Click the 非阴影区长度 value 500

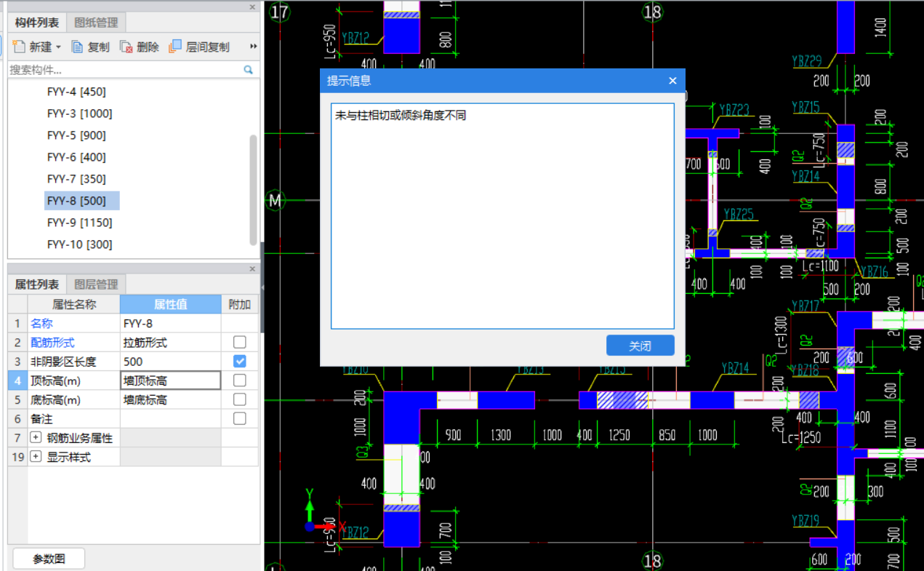(x=170, y=361)
